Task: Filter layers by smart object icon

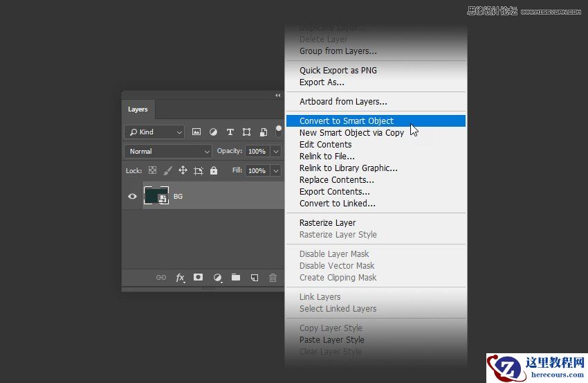Action: (x=264, y=132)
